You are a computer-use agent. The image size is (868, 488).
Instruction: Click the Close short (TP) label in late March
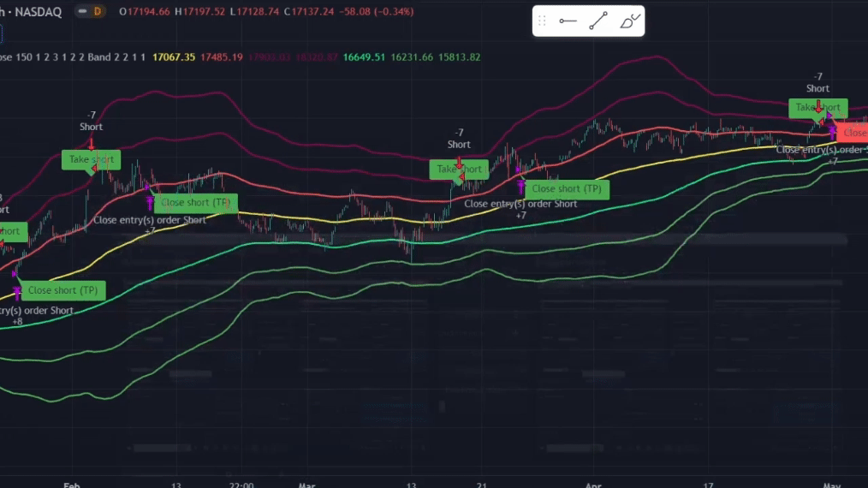point(566,189)
